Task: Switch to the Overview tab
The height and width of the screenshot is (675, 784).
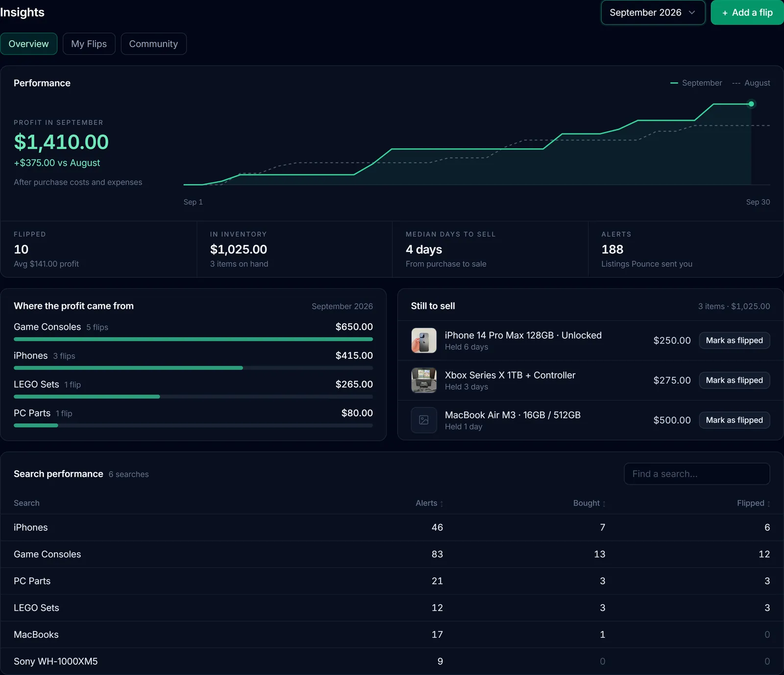Action: 28,44
